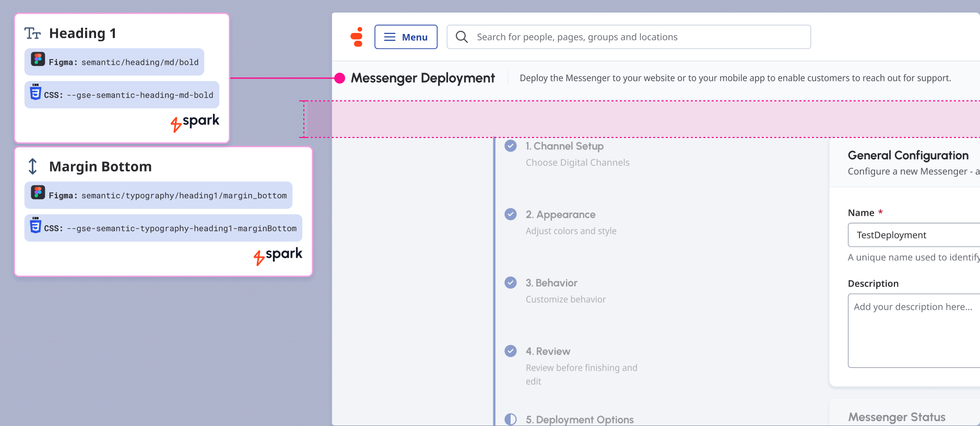980x426 pixels.
Task: Click 'Customize behavior' subtitle
Action: coord(565,300)
